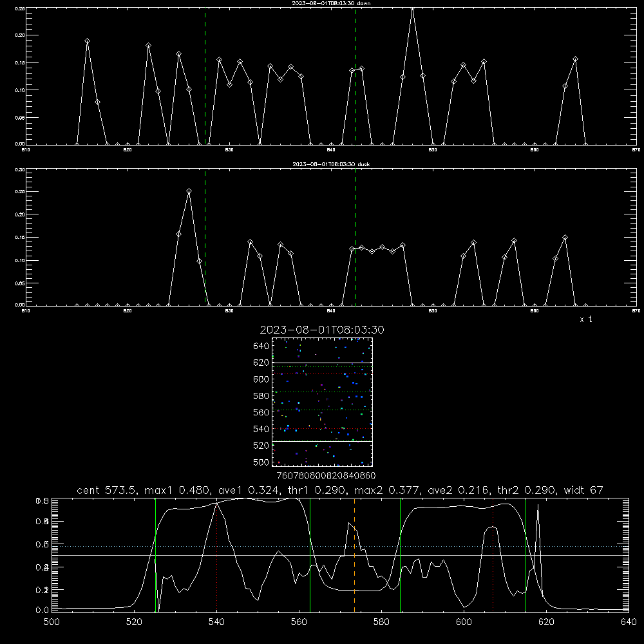Image resolution: width=644 pixels, height=644 pixels.
Task: Click the first dawn peak diamond near 0.19
Action: pos(87,41)
